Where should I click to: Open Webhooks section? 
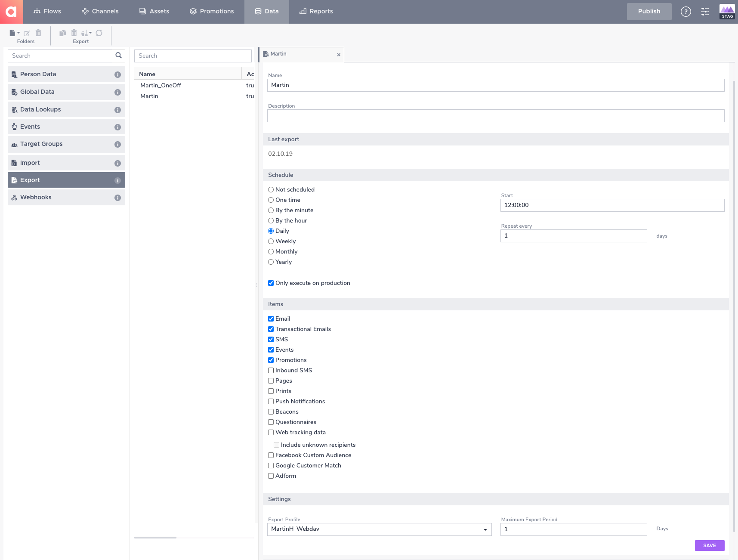[x=66, y=198]
